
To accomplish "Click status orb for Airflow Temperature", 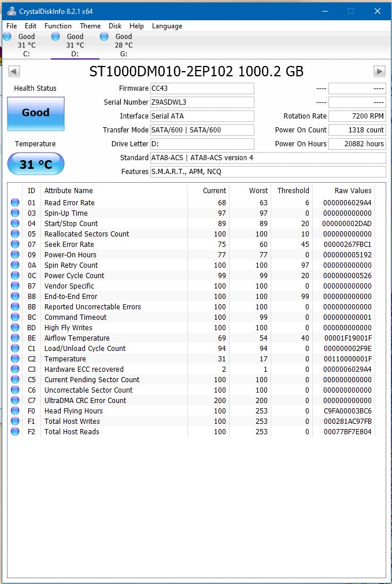I will pos(15,338).
